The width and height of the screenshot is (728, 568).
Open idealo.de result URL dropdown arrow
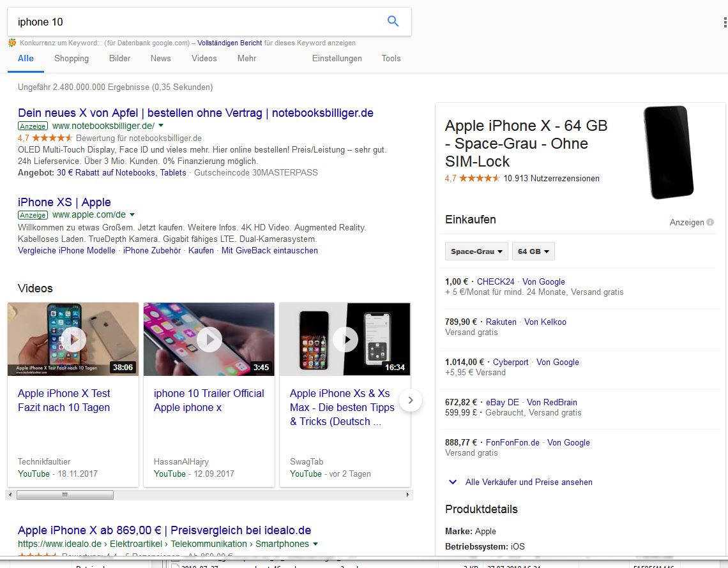pyautogui.click(x=315, y=544)
